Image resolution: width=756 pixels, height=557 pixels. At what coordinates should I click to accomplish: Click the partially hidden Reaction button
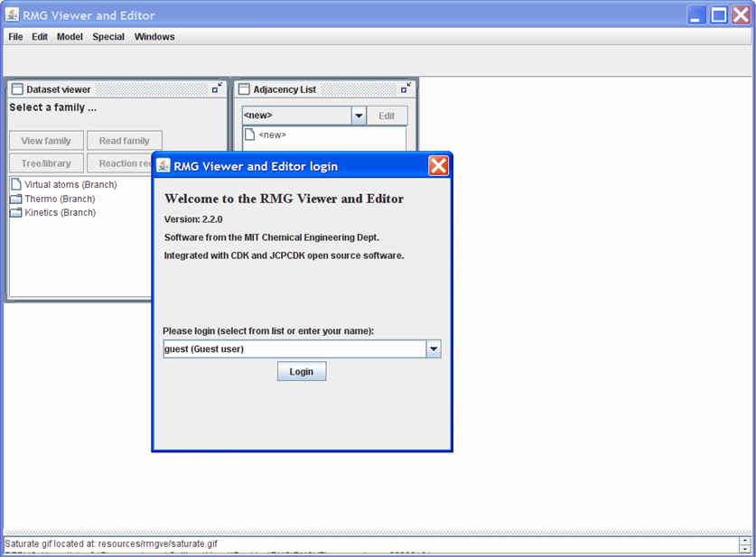click(119, 163)
